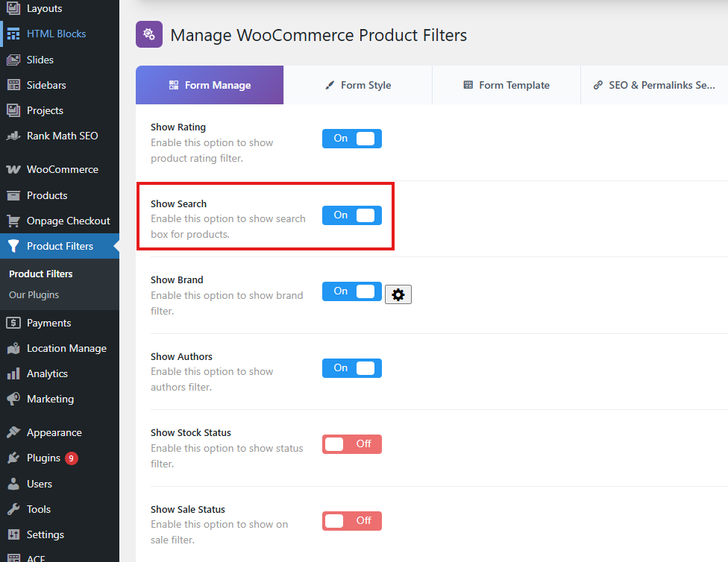Click the 'Show Stock Status' option label
The height and width of the screenshot is (562, 728).
190,432
